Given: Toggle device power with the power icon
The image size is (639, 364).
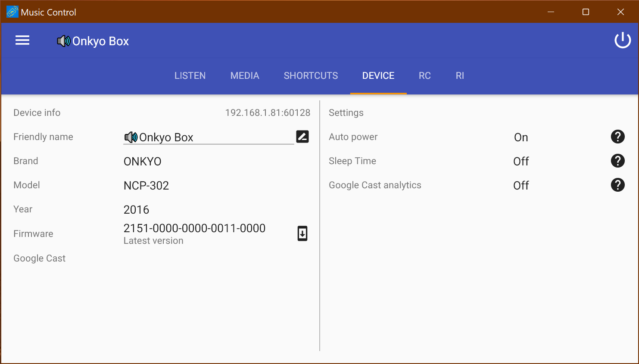Looking at the screenshot, I should coord(622,40).
